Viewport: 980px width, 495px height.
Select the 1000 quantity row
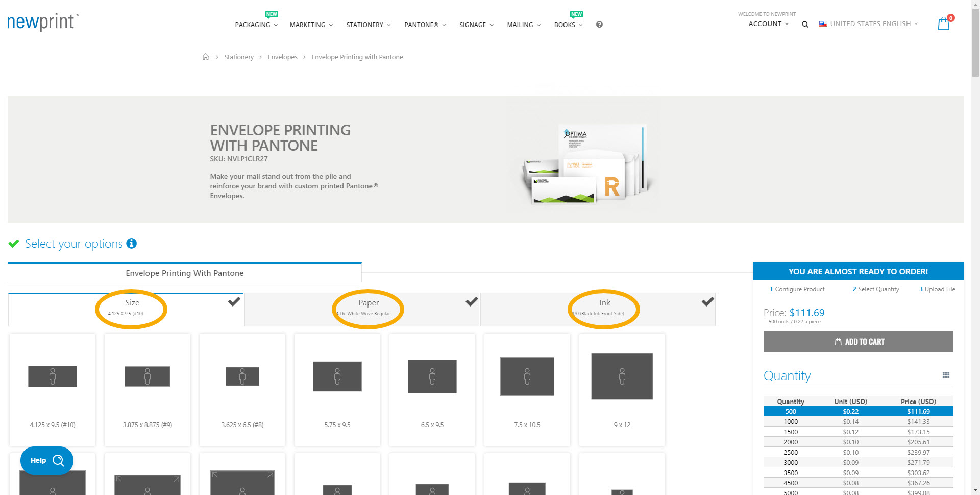(859, 421)
